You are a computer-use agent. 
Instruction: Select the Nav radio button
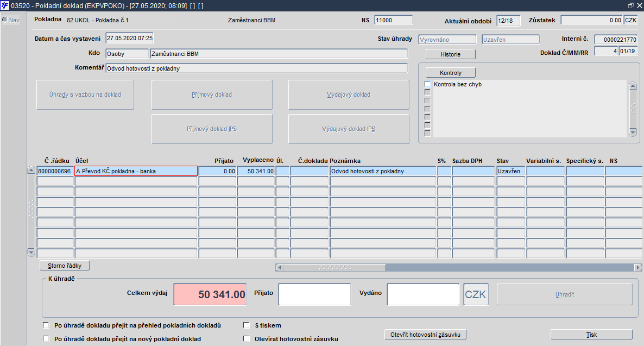point(5,20)
